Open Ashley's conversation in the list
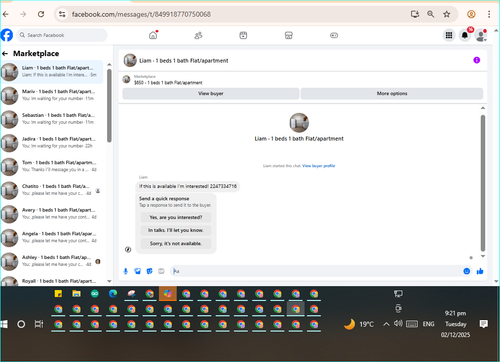The height and width of the screenshot is (362, 500). (x=52, y=261)
